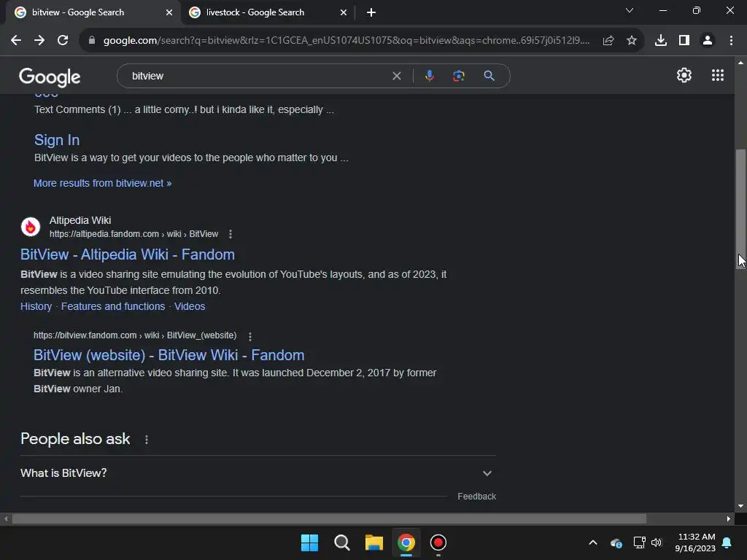747x560 pixels.
Task: Open the volume control in system tray
Action: click(657, 542)
